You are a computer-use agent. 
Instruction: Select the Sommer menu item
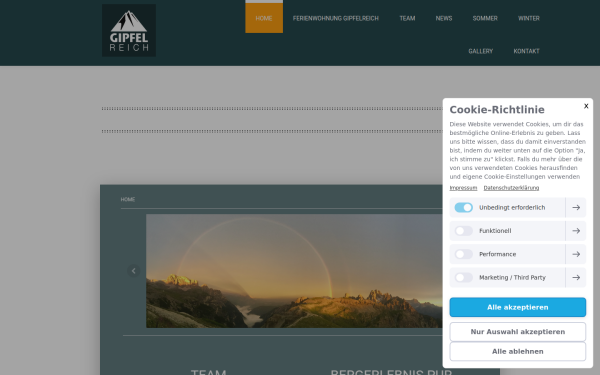[485, 18]
